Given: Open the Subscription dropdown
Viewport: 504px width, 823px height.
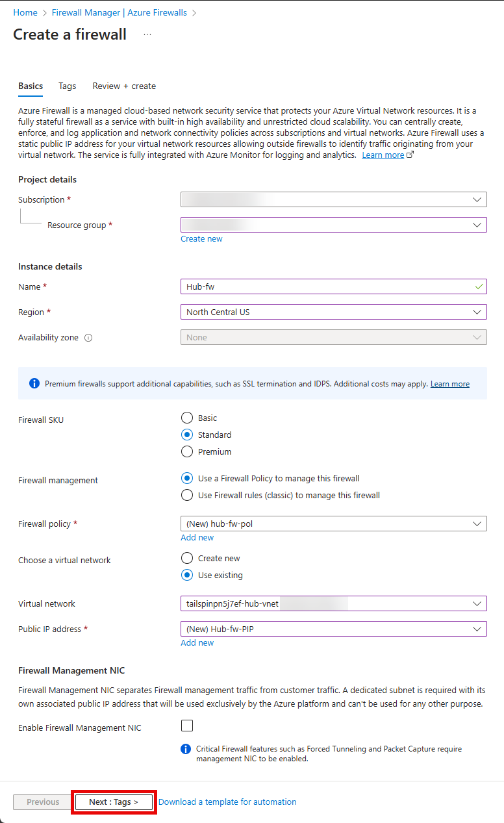Looking at the screenshot, I should [x=334, y=199].
